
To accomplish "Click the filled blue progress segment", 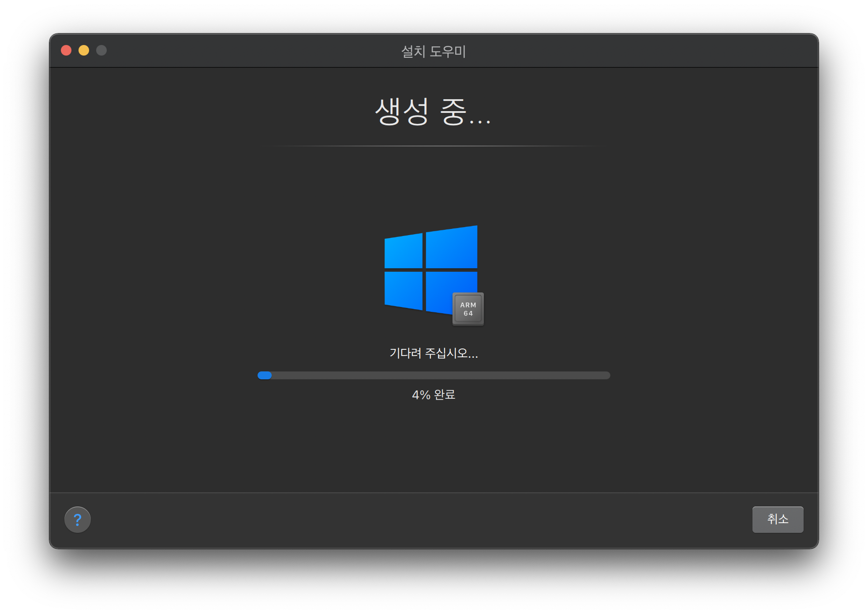I will click(x=265, y=375).
